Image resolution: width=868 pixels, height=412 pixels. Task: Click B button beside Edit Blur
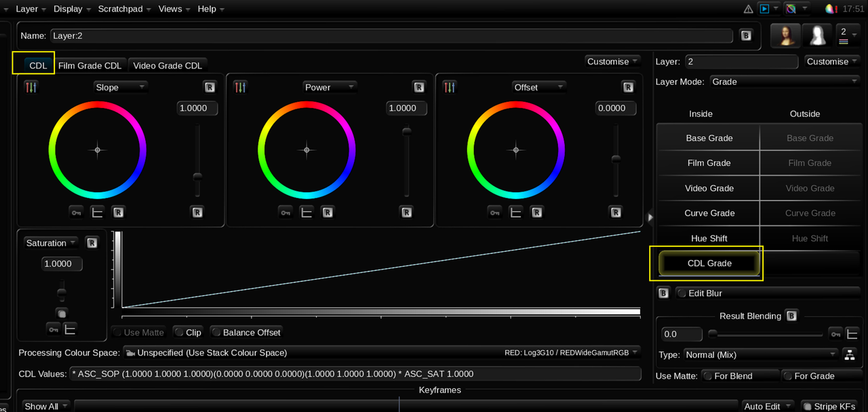click(x=664, y=293)
